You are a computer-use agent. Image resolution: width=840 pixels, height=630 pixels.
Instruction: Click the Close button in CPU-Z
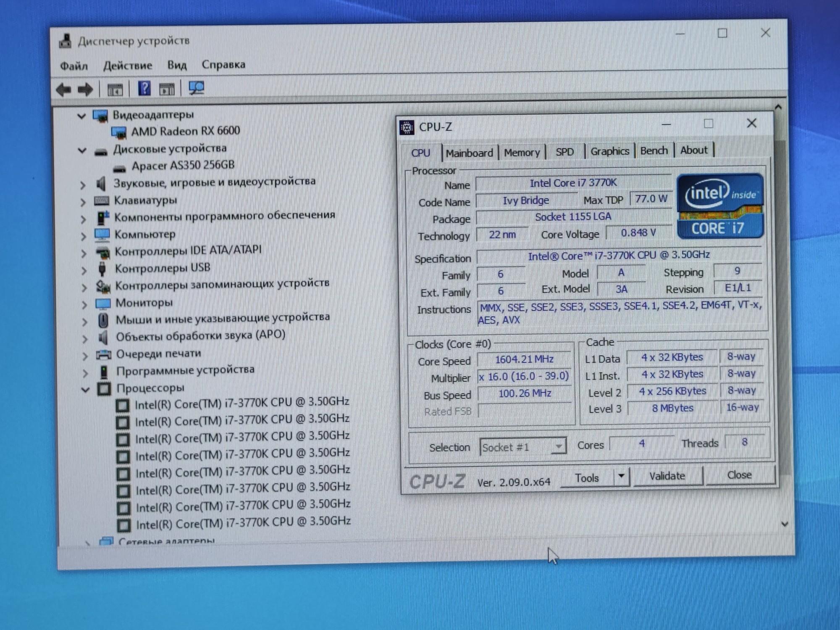click(739, 475)
